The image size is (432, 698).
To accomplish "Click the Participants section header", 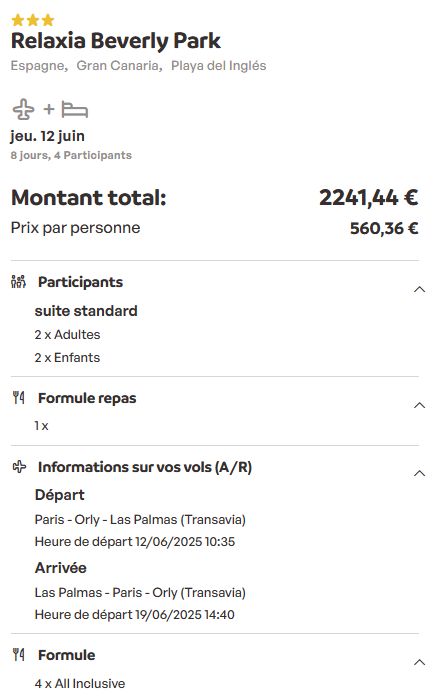I will (x=80, y=282).
